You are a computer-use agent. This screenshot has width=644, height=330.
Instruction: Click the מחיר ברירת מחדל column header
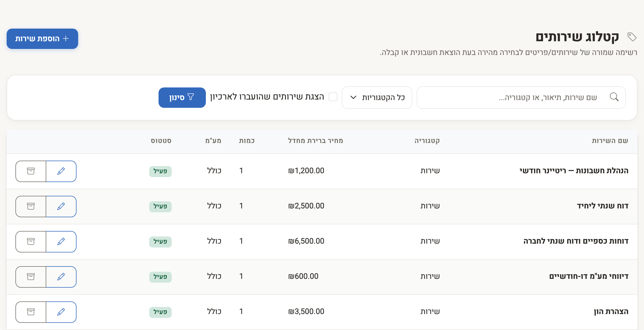point(315,141)
